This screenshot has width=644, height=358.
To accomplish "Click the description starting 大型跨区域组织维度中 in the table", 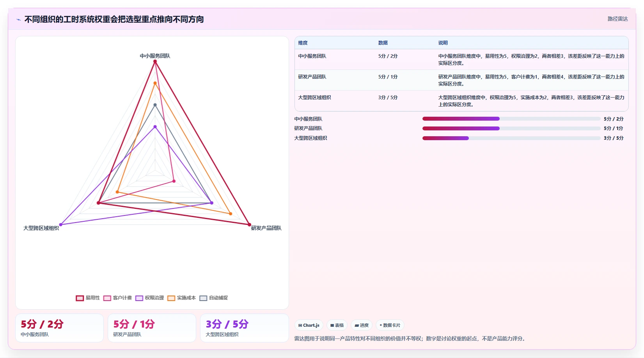I will coord(531,101).
